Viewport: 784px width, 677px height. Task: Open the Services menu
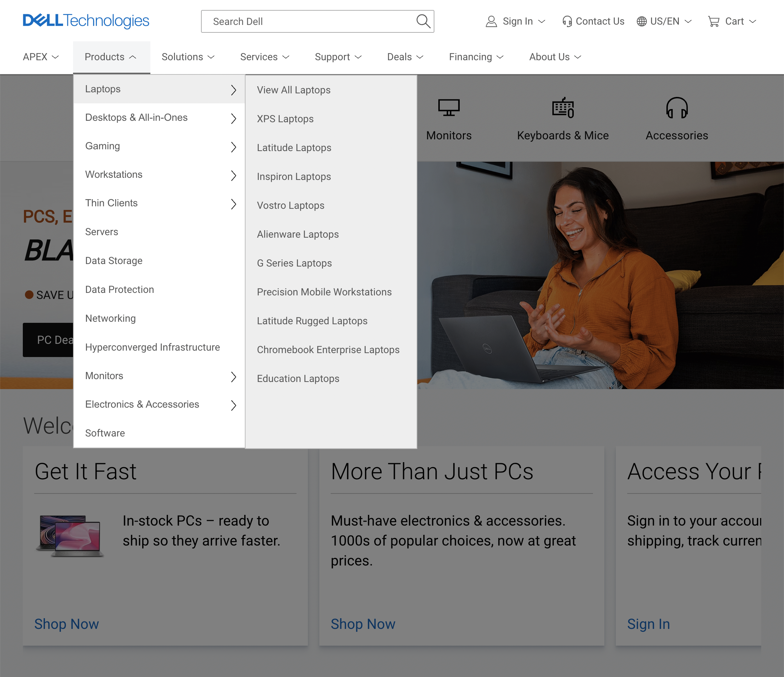tap(264, 57)
